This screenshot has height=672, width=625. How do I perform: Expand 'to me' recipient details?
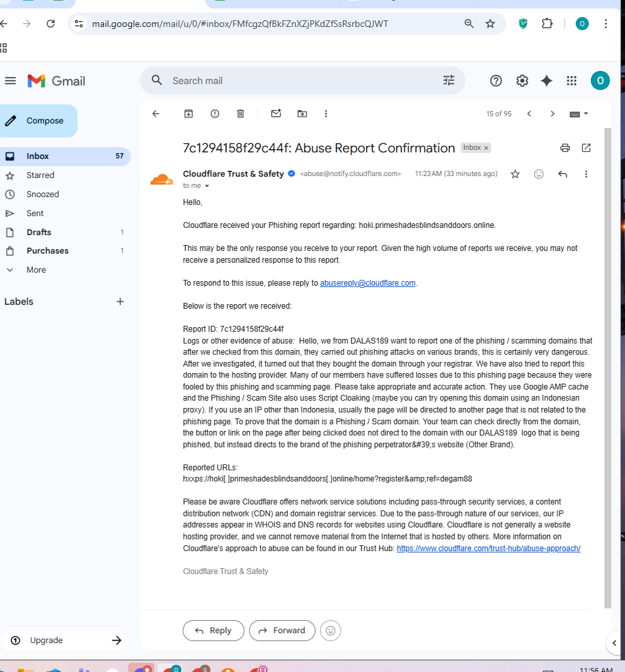pyautogui.click(x=206, y=186)
